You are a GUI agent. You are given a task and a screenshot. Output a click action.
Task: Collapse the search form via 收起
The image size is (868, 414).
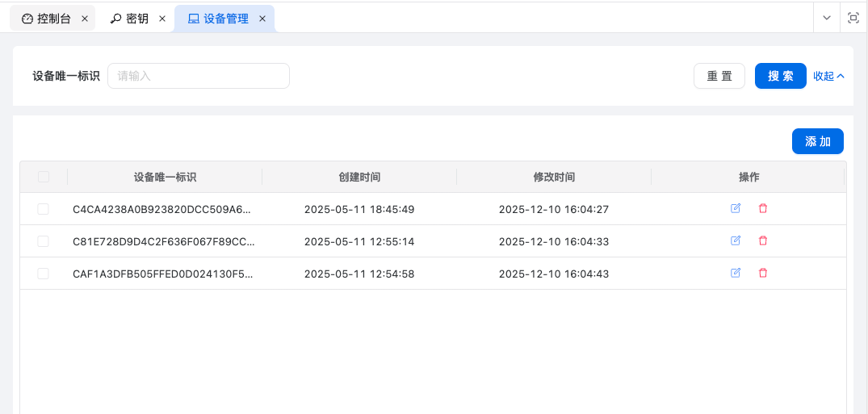(828, 76)
